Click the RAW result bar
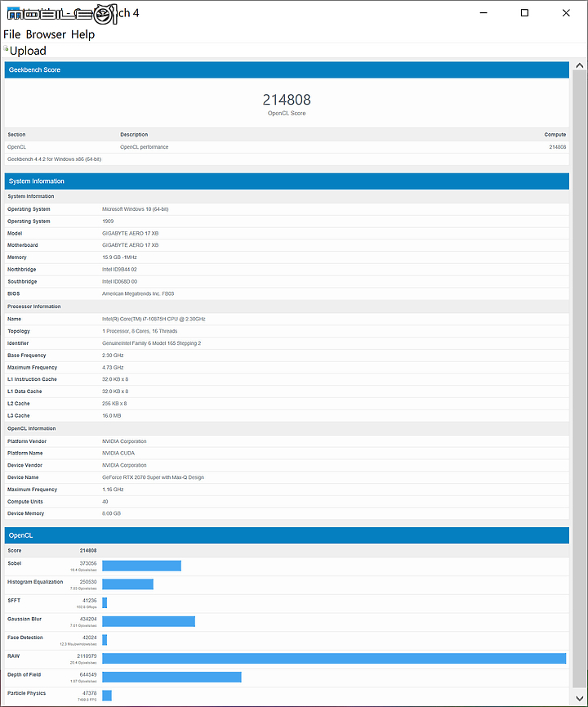Viewport: 588px width, 707px height. click(x=334, y=659)
